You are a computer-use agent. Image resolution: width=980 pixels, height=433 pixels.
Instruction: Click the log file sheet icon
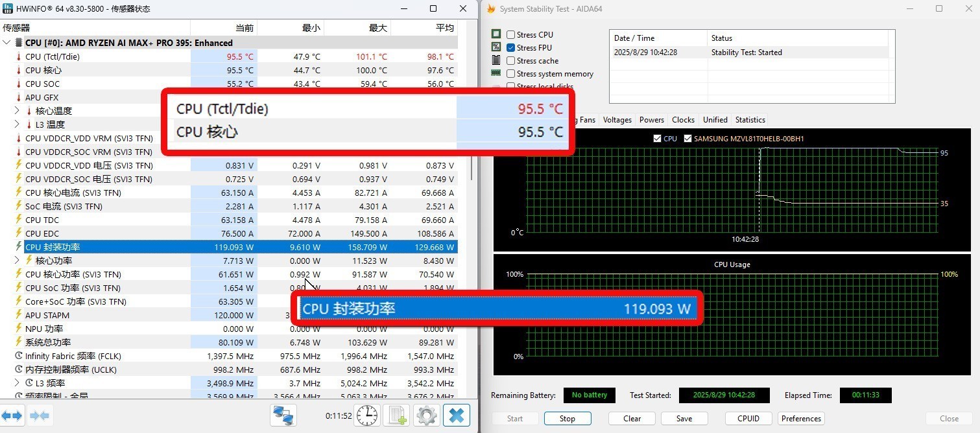(396, 415)
